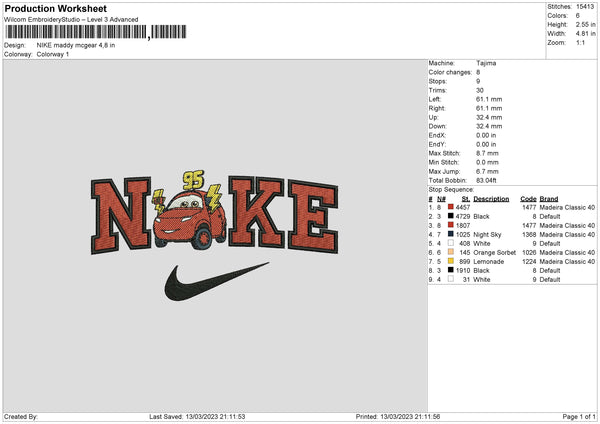This screenshot has width=600, height=424.
Task: Click the 'Lemonade' description text
Action: (489, 262)
